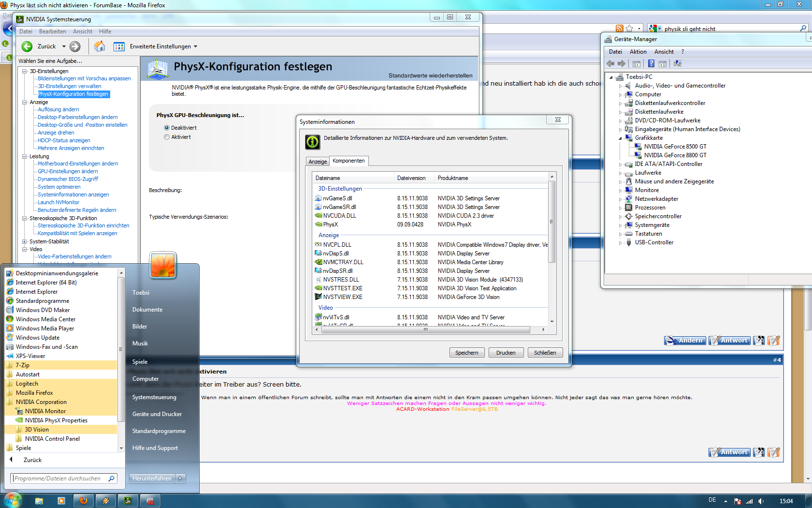The height and width of the screenshot is (508, 812).
Task: Click Zurück in the start menu
Action: (32, 460)
